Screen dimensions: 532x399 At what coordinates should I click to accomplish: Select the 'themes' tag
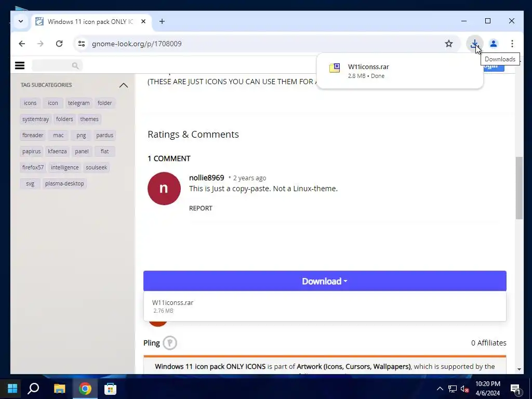point(89,119)
